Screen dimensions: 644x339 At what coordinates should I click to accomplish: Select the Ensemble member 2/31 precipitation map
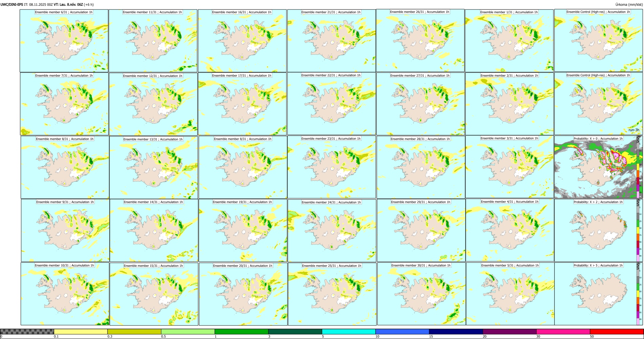(x=509, y=104)
